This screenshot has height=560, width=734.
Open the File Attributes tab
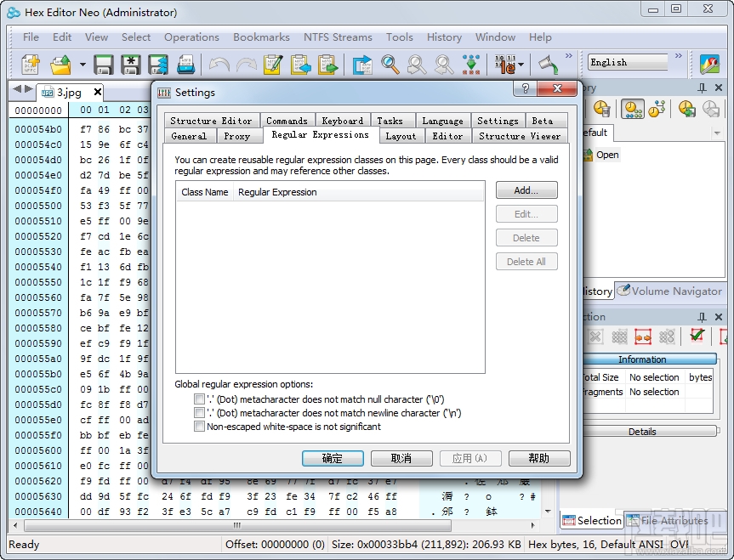pos(667,520)
